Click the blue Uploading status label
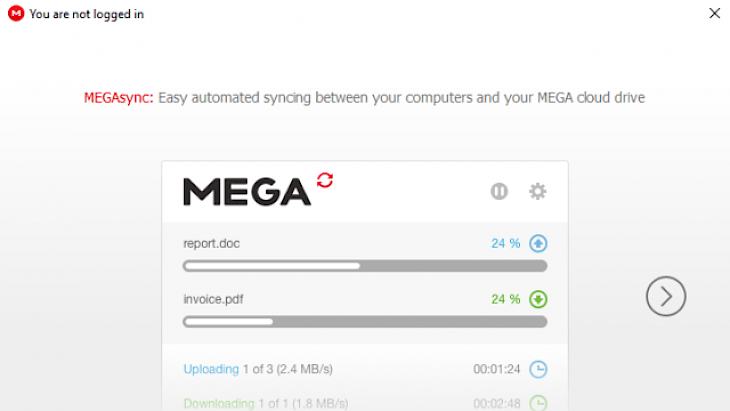Viewport: 730px width, 411px height. tap(211, 369)
